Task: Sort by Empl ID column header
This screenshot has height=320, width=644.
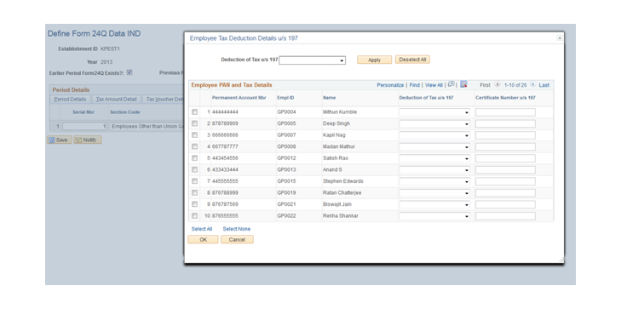Action: tap(285, 98)
